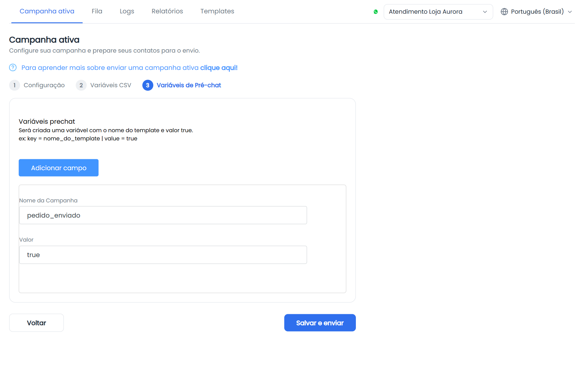This screenshot has height=392, width=584.
Task: Go to step 2 Variáveis CSV
Action: 104,85
